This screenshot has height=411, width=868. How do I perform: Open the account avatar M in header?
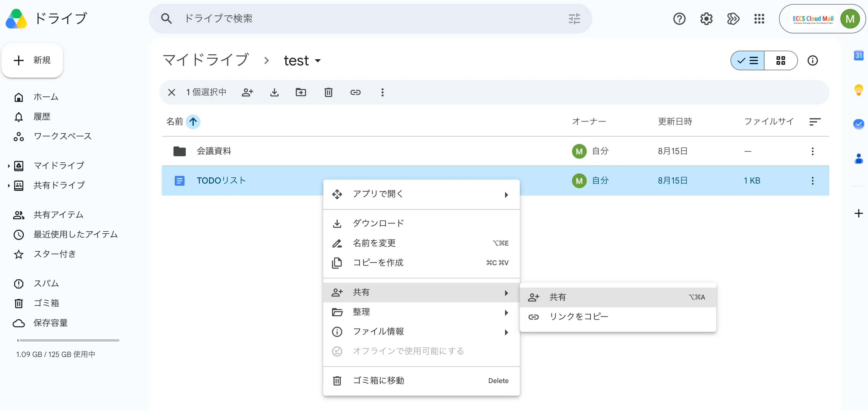point(850,19)
